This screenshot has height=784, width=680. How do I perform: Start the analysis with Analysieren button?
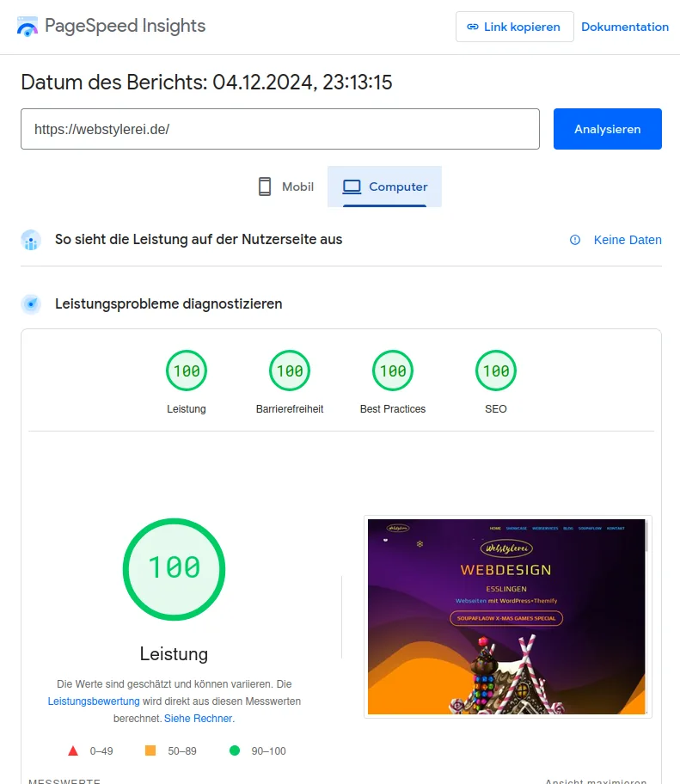[607, 129]
